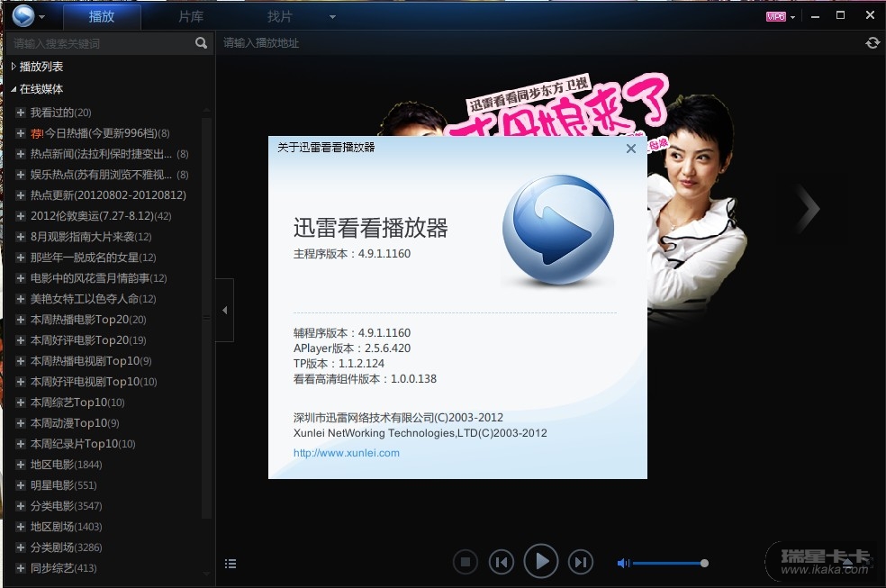Click the refresh icon beside address bar
886x588 pixels.
click(x=872, y=43)
